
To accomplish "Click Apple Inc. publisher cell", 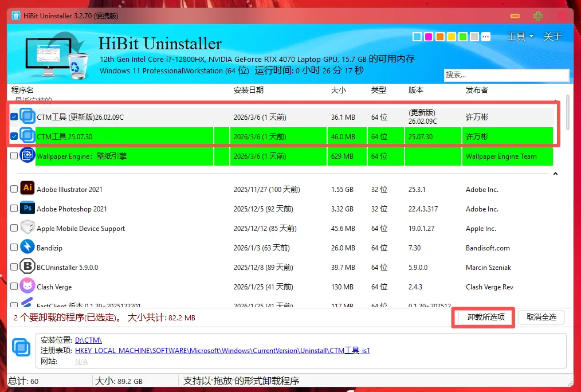I will click(x=481, y=229).
